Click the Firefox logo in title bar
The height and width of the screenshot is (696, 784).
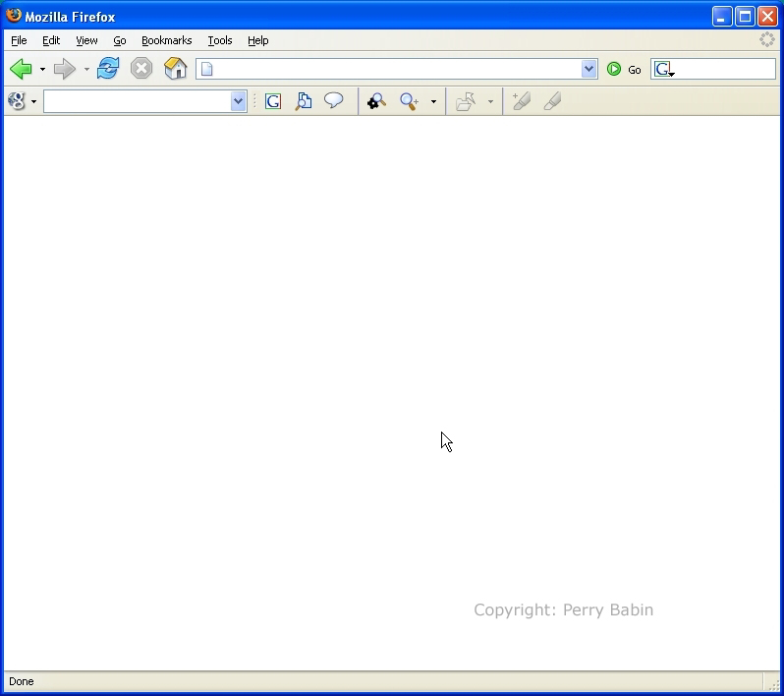tap(14, 16)
